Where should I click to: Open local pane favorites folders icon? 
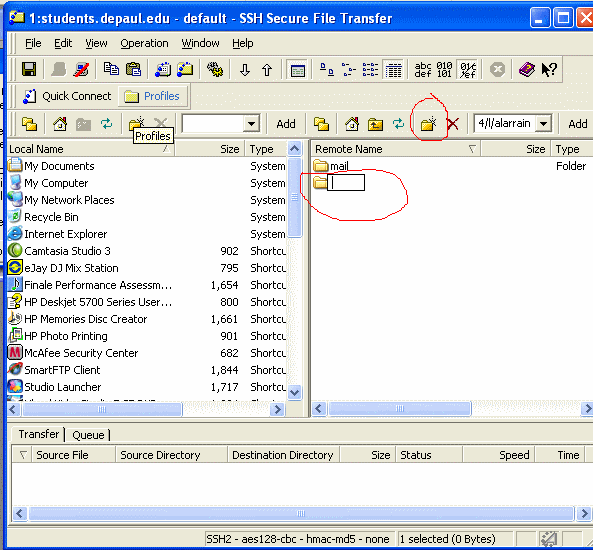pos(29,124)
